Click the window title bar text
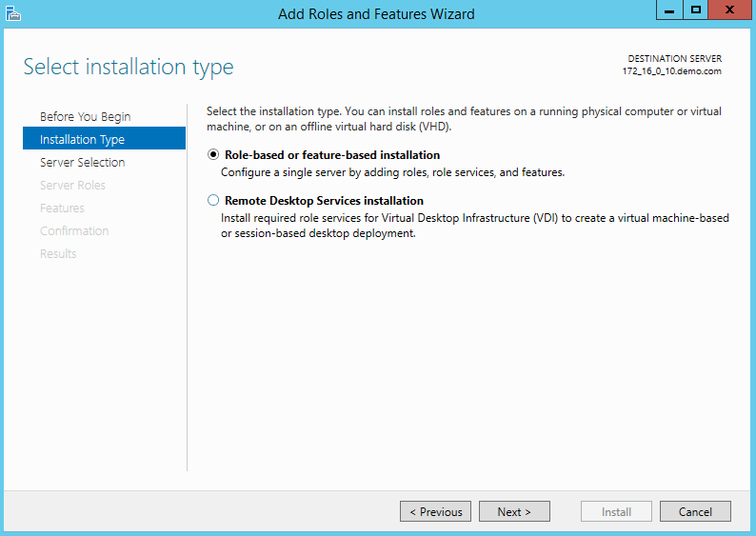Image resolution: width=756 pixels, height=536 pixels. (x=376, y=13)
